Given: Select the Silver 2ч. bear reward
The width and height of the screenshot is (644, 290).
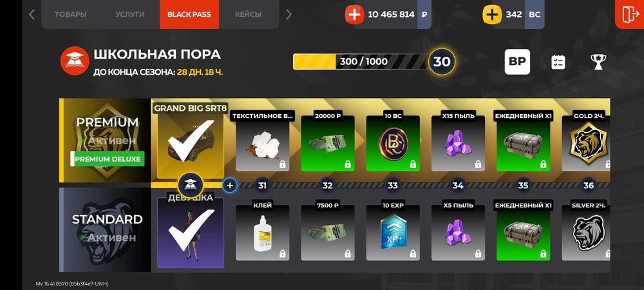Looking at the screenshot, I should (x=585, y=232).
